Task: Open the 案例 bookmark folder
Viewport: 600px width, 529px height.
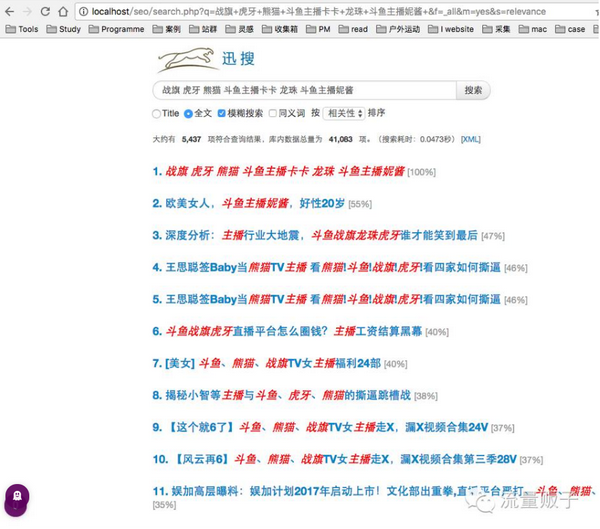Action: [x=166, y=29]
